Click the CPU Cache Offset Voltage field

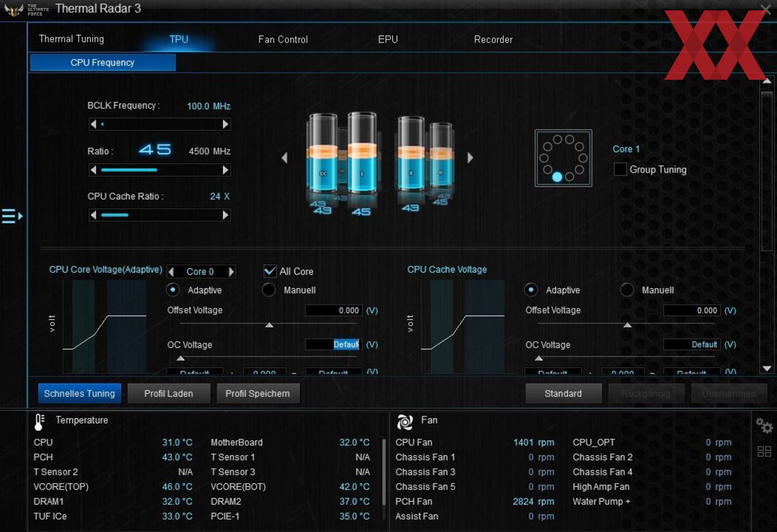[x=691, y=310]
